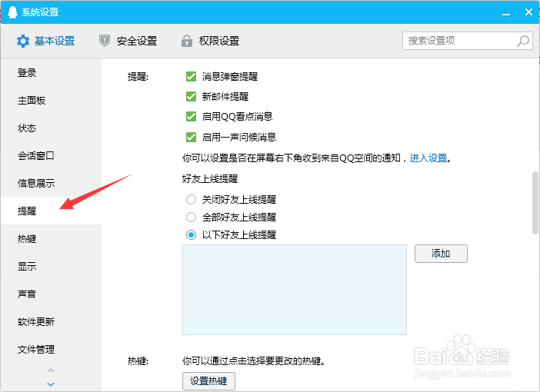Open the 安全设置 tab
This screenshot has width=540, height=392.
pyautogui.click(x=128, y=41)
